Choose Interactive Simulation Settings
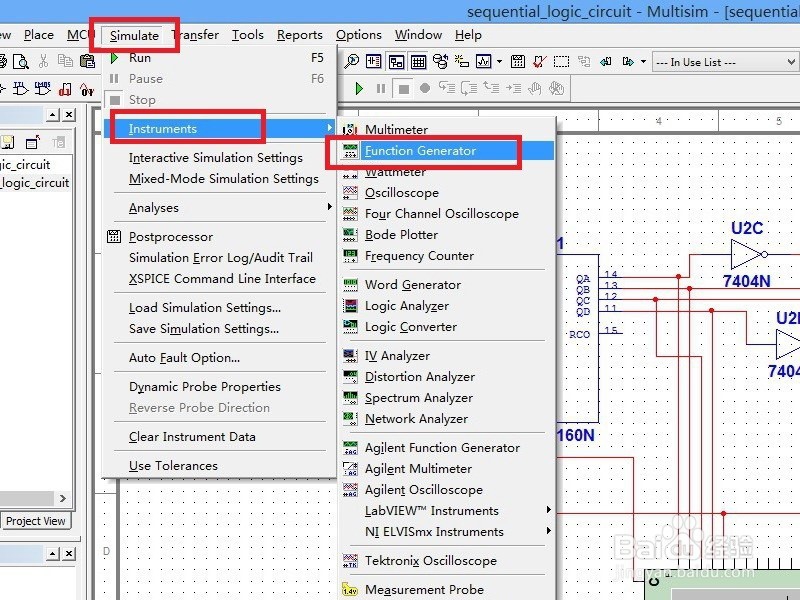The height and width of the screenshot is (600, 800). pyautogui.click(x=219, y=158)
